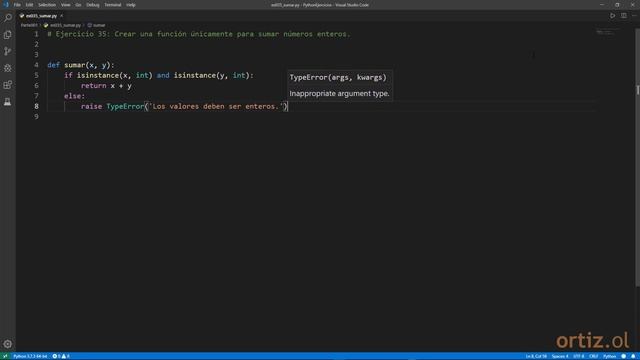Open the View menu
The height and width of the screenshot is (360, 640).
pyautogui.click(x=65, y=5)
